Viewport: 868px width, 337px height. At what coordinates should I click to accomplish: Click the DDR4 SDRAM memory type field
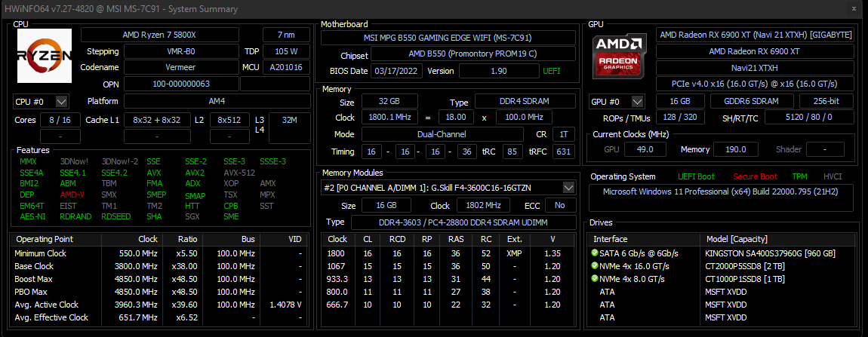(x=525, y=102)
